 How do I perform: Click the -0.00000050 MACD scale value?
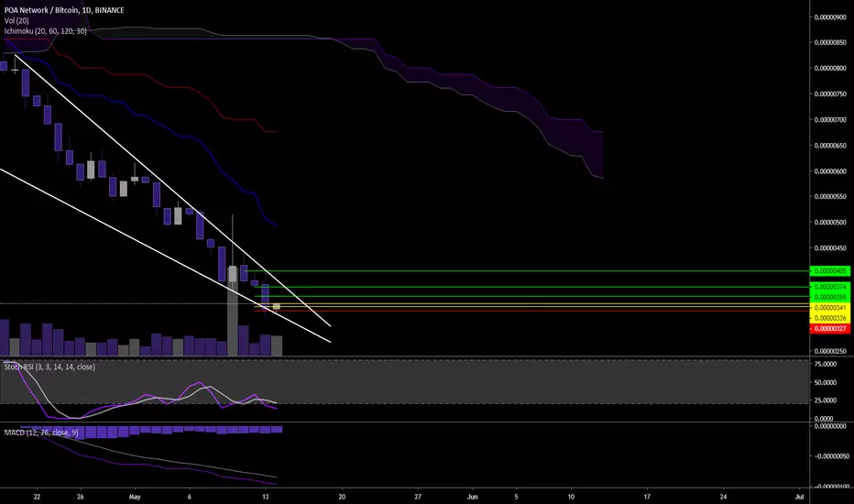tap(830, 456)
